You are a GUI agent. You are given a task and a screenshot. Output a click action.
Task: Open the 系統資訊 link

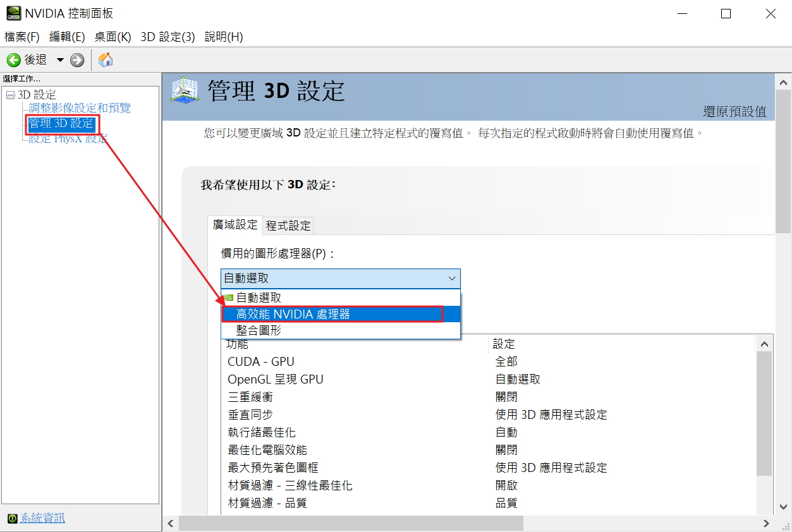pyautogui.click(x=42, y=519)
